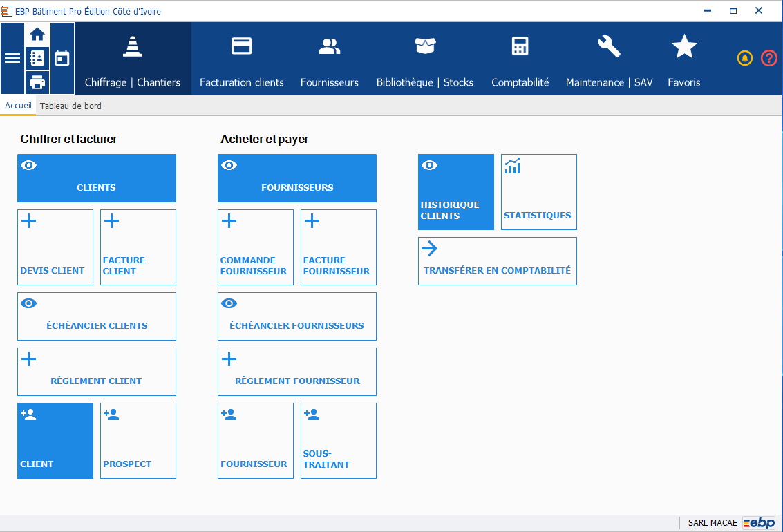The width and height of the screenshot is (783, 532).
Task: Switch to the Tableau de bord tab
Action: 70,106
